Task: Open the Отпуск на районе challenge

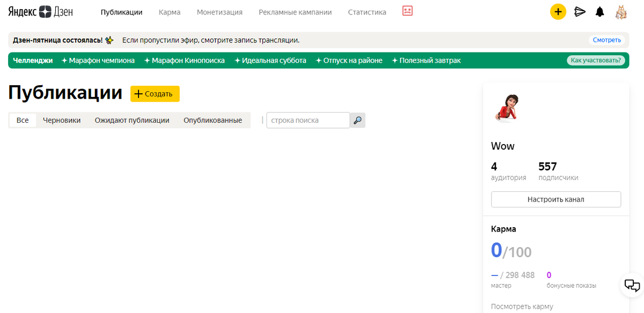Action: [349, 61]
